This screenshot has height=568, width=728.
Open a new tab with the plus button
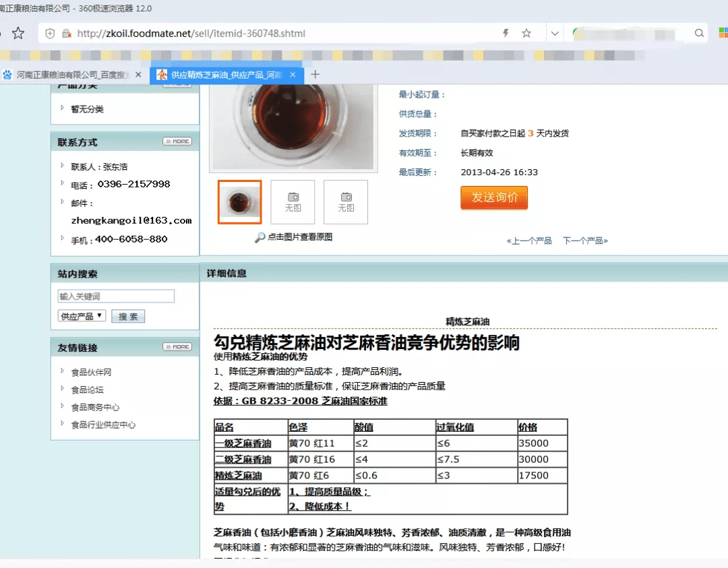(x=315, y=74)
